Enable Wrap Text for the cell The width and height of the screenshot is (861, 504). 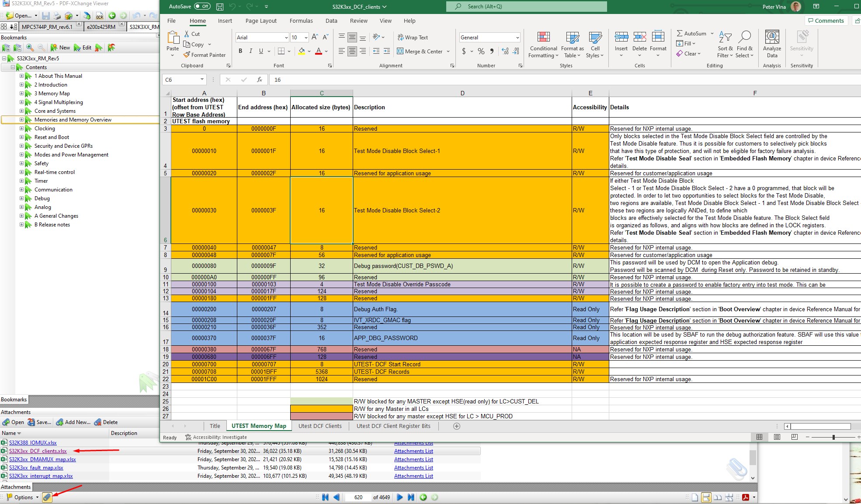tap(413, 37)
